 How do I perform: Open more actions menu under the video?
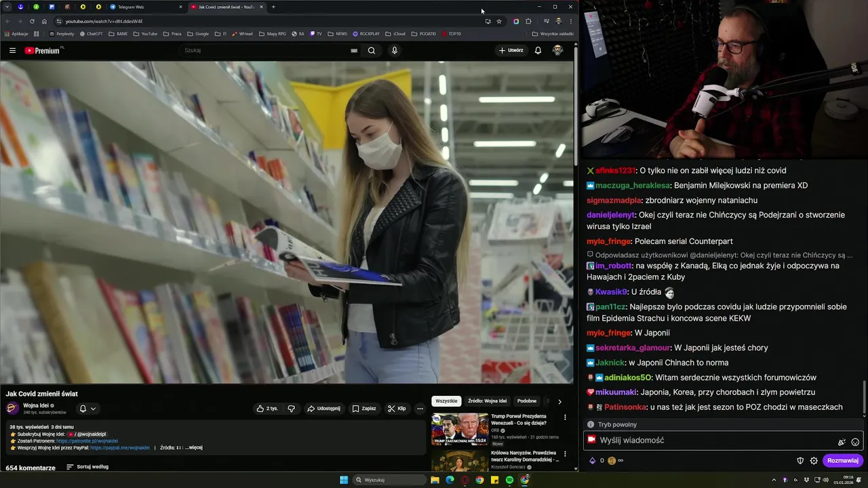(x=420, y=409)
